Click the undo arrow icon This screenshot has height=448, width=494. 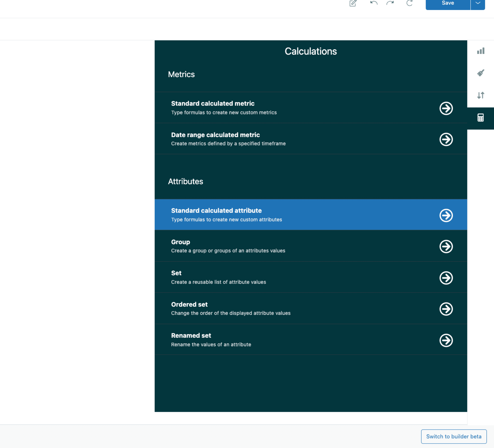(373, 3)
